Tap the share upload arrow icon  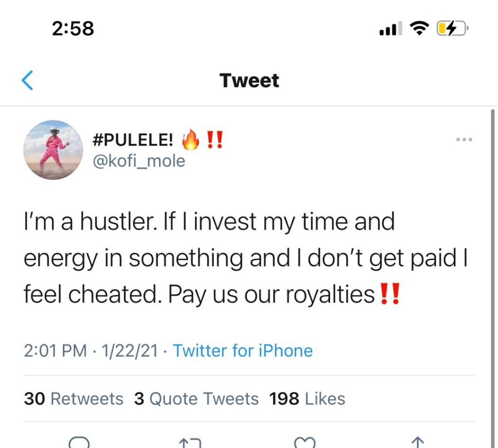417,442
